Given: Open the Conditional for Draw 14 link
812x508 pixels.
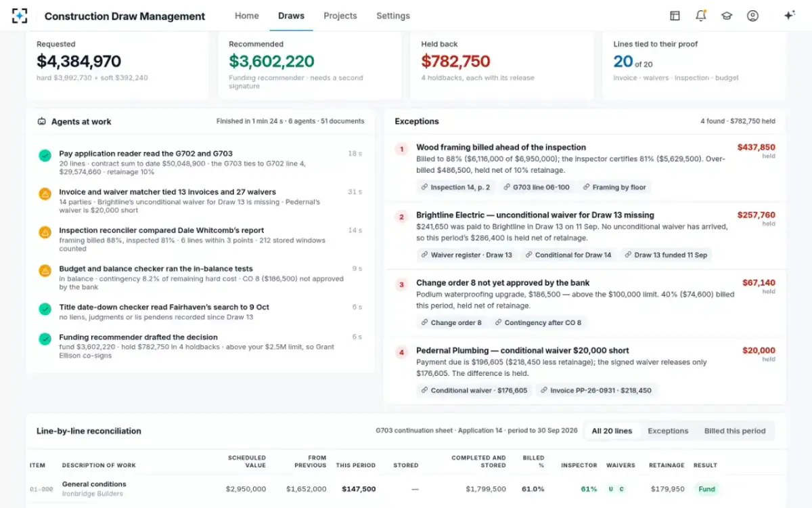Looking at the screenshot, I should pyautogui.click(x=568, y=255).
